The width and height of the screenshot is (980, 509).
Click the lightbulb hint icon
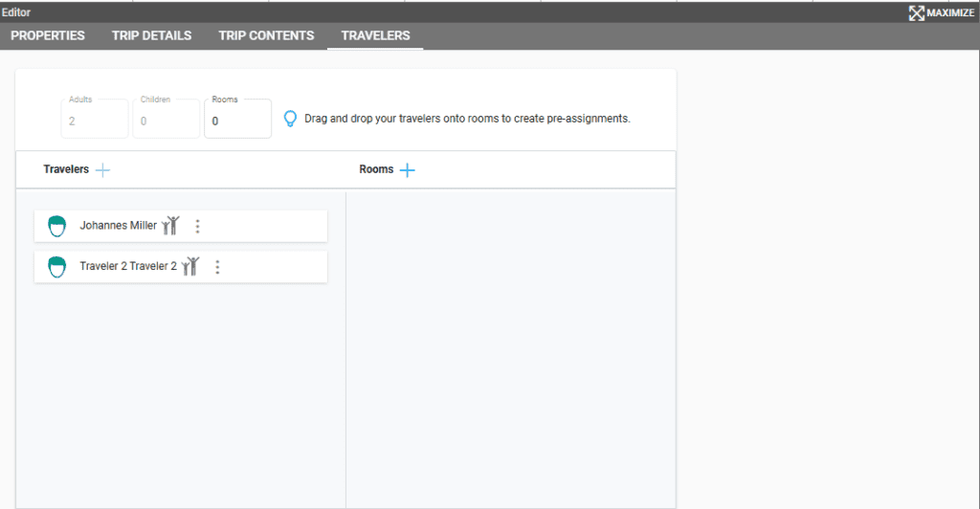coord(291,120)
